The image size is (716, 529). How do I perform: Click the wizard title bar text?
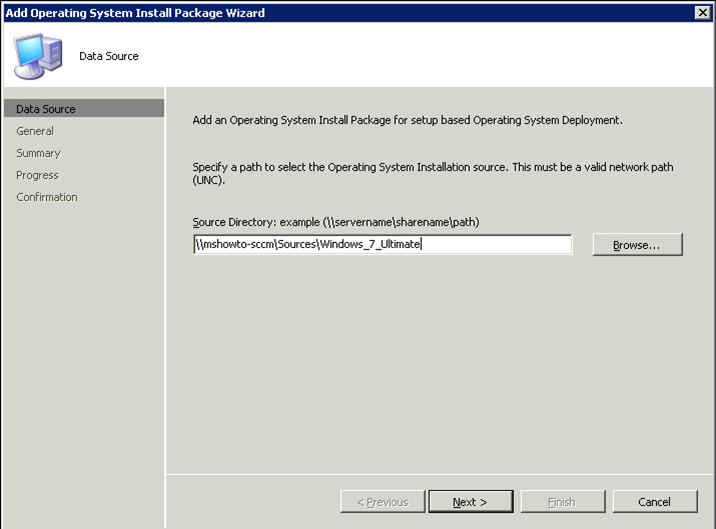135,13
